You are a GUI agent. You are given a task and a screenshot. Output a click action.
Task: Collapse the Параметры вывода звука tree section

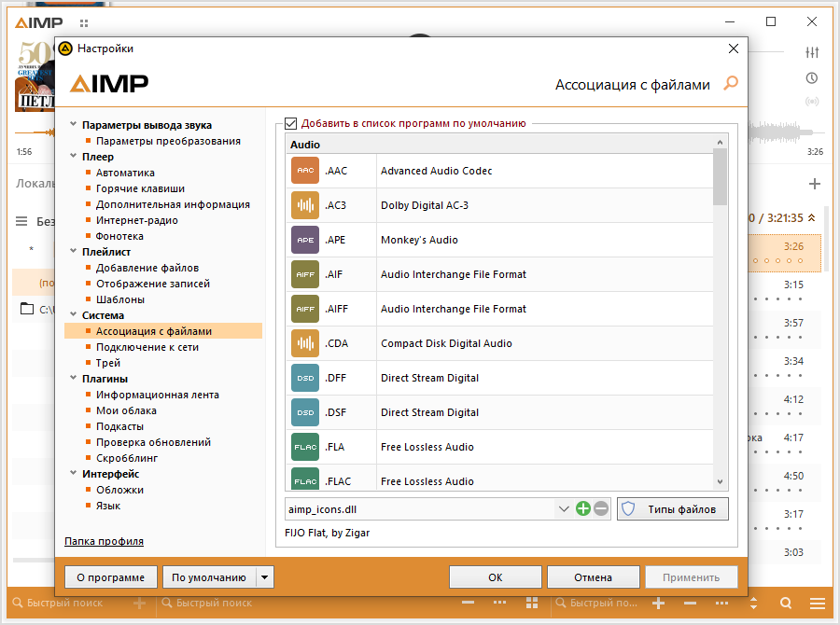coord(74,124)
